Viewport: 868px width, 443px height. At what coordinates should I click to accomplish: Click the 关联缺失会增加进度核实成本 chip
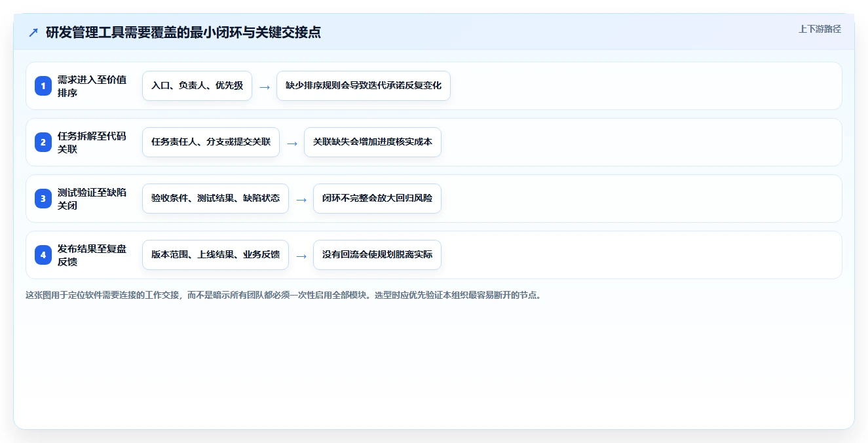(373, 142)
